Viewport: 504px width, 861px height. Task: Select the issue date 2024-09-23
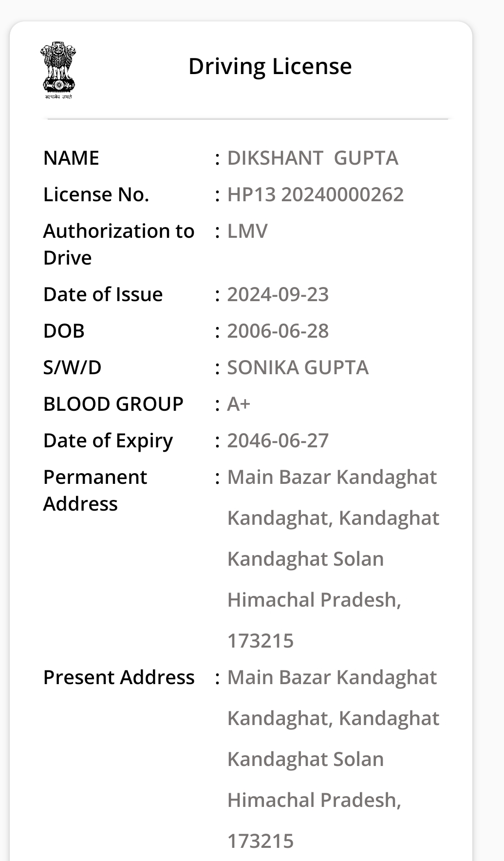coord(278,294)
